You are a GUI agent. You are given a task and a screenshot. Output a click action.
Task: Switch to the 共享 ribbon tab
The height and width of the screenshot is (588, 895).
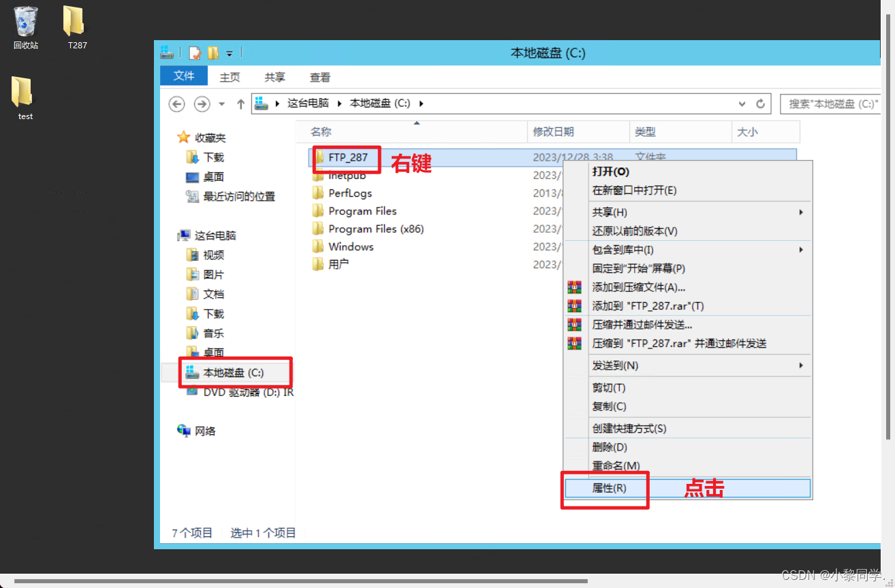click(275, 78)
